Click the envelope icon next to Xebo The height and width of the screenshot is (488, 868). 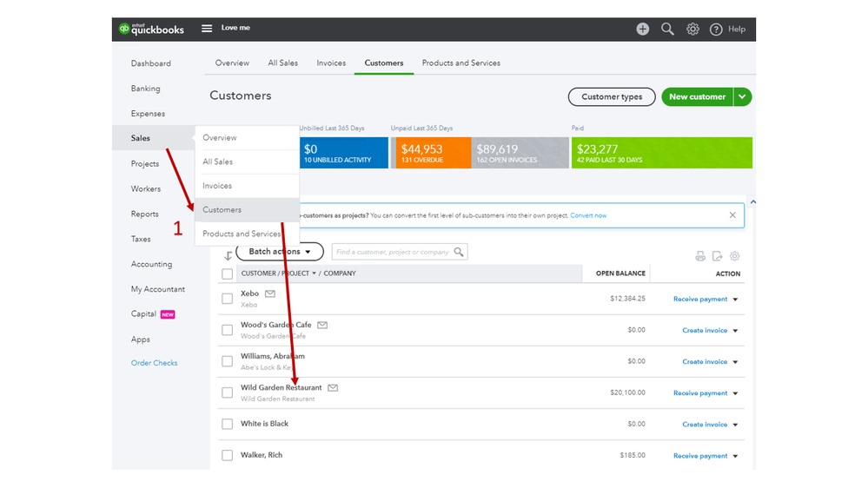[x=270, y=293]
